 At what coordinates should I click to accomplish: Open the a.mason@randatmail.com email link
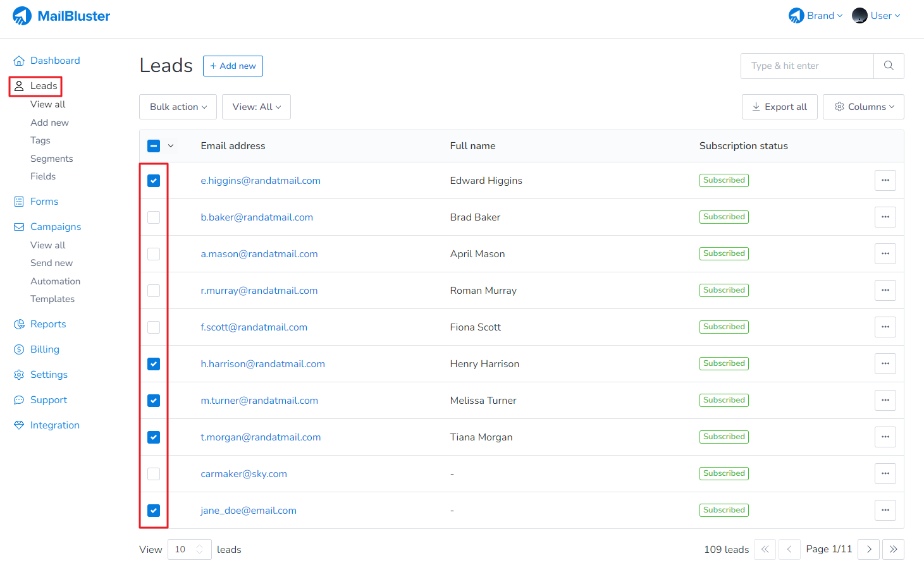click(259, 254)
